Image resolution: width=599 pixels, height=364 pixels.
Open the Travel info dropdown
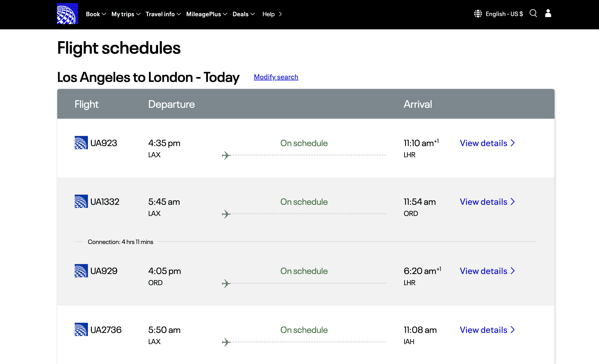[163, 14]
